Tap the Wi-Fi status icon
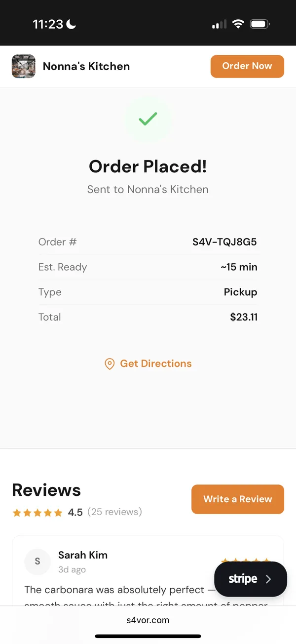296x644 pixels. click(238, 23)
